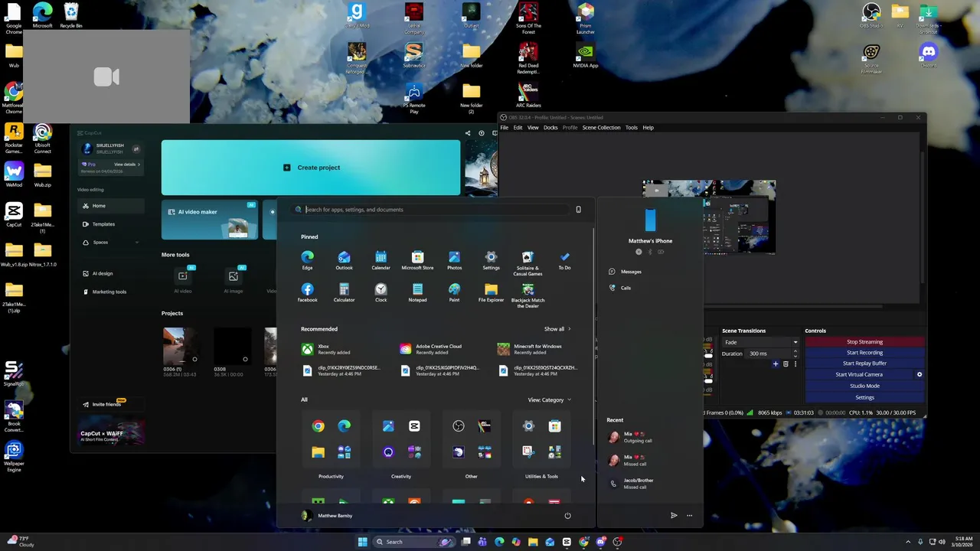Click the CapCut icon in the taskbar
The width and height of the screenshot is (980, 551).
[567, 542]
